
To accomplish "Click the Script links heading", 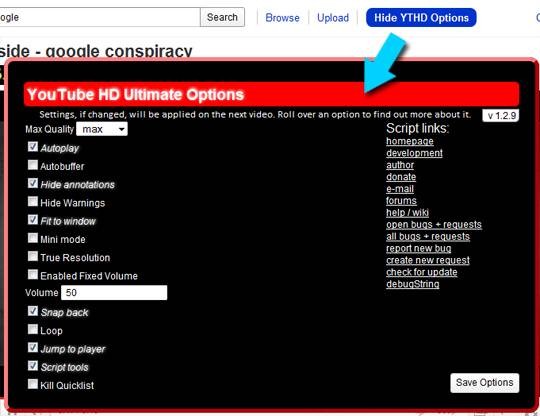I will [x=417, y=128].
